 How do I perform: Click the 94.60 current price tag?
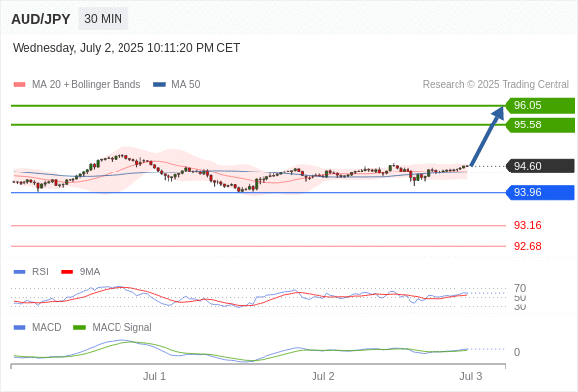[539, 166]
